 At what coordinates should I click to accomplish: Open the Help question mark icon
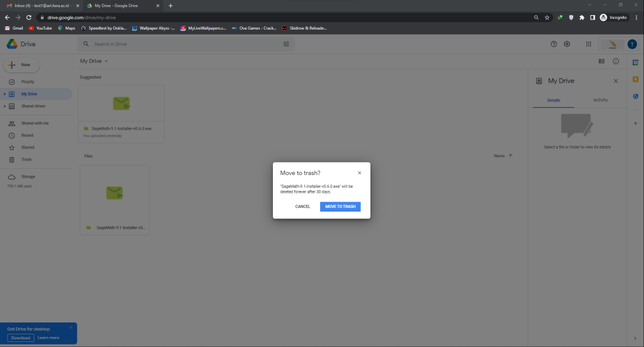pyautogui.click(x=554, y=44)
